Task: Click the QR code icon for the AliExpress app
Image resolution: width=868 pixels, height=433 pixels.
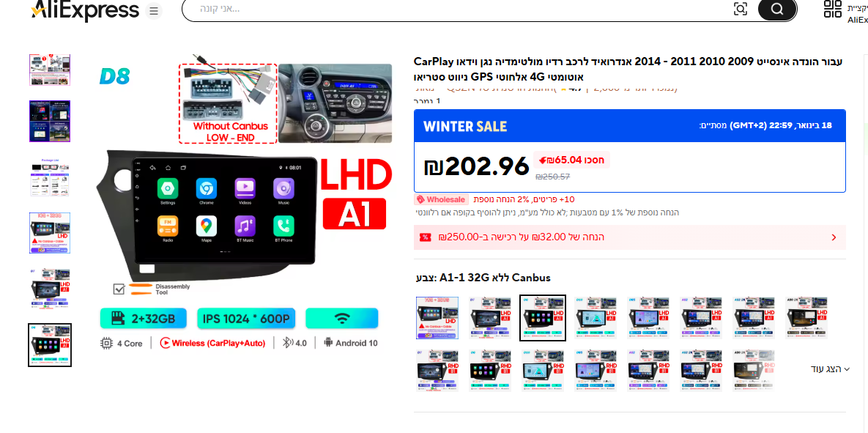Action: click(833, 10)
